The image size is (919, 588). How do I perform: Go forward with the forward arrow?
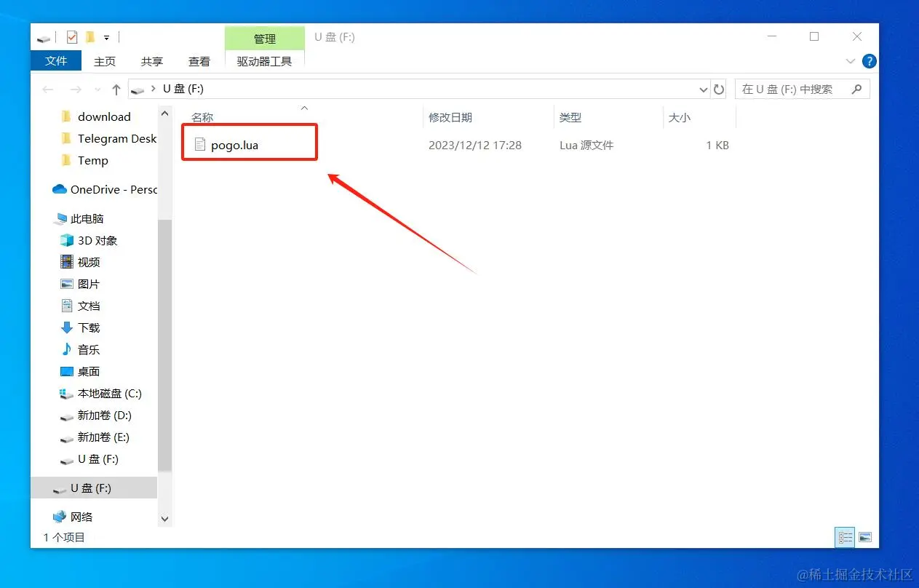tap(75, 90)
